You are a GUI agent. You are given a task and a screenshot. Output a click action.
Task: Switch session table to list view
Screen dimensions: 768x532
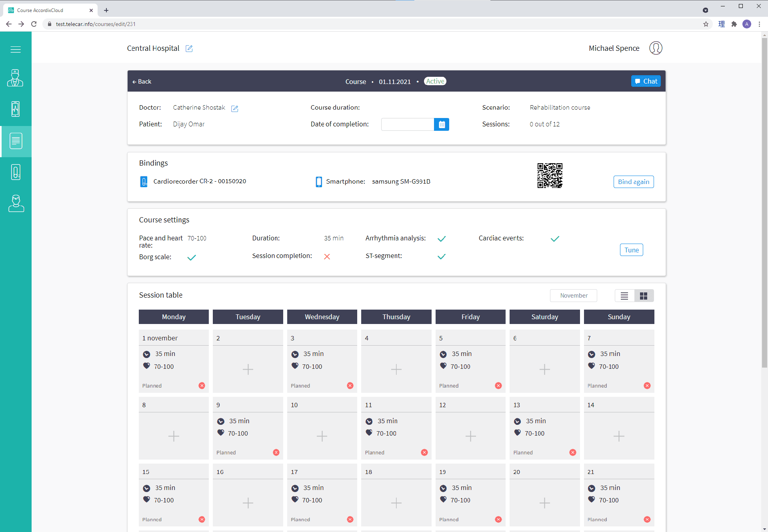coord(624,296)
